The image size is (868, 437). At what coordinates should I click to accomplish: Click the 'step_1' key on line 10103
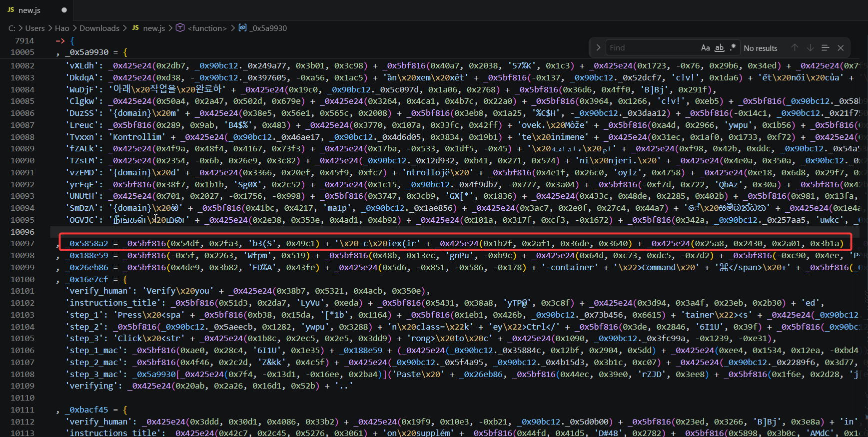point(84,315)
